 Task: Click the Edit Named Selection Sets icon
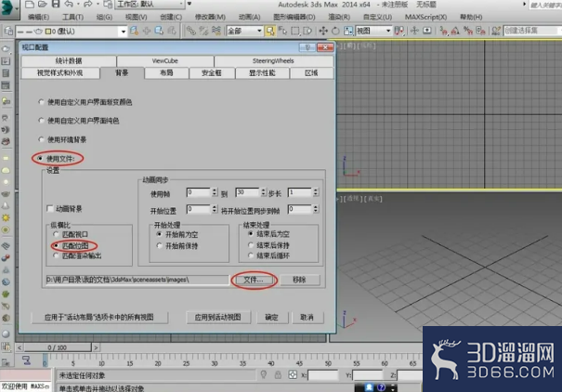coord(496,32)
